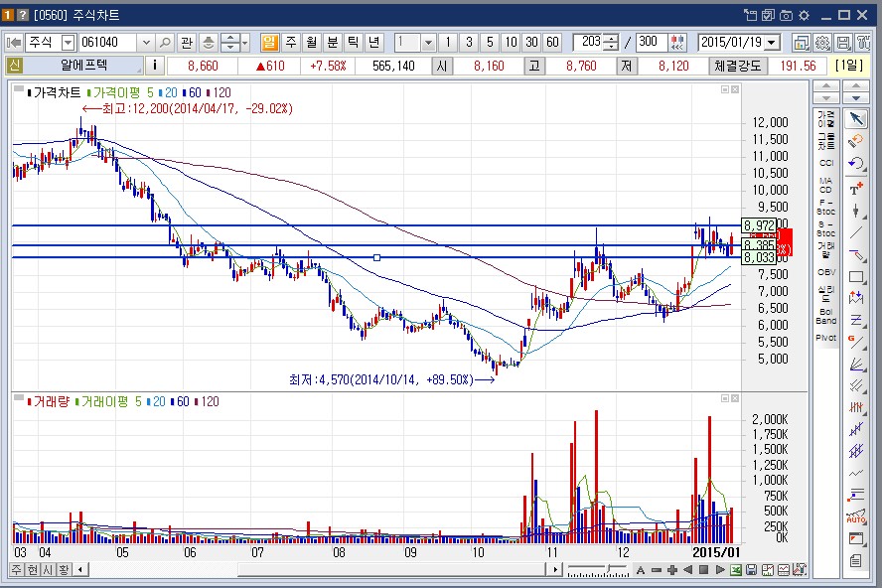This screenshot has width=882, height=588.
Task: Click the AUTO trend line icon
Action: pyautogui.click(x=856, y=516)
